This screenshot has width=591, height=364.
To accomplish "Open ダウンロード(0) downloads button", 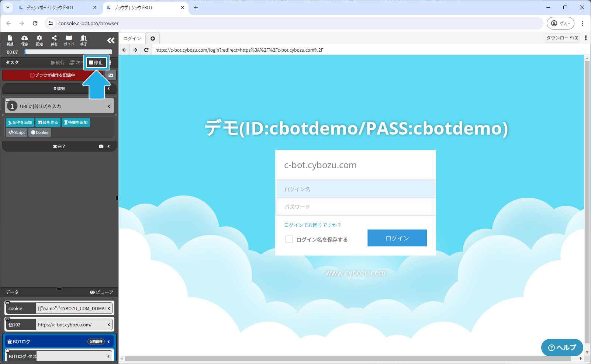I will coord(562,38).
